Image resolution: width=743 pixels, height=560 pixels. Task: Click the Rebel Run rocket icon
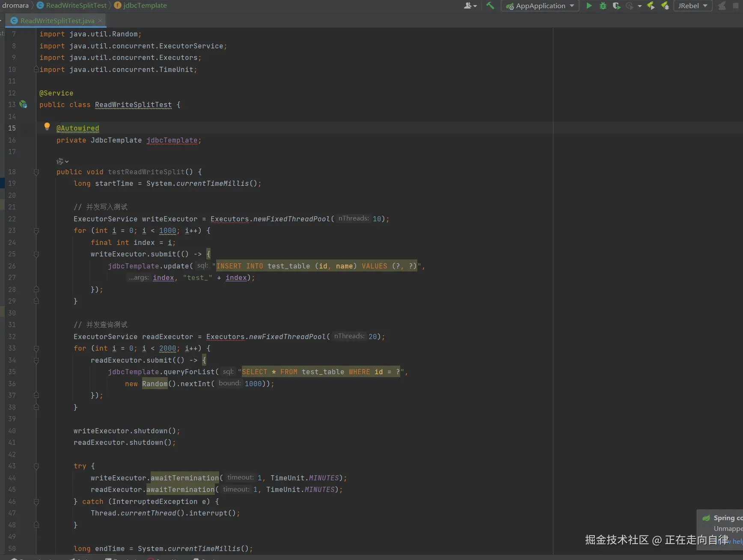point(651,6)
